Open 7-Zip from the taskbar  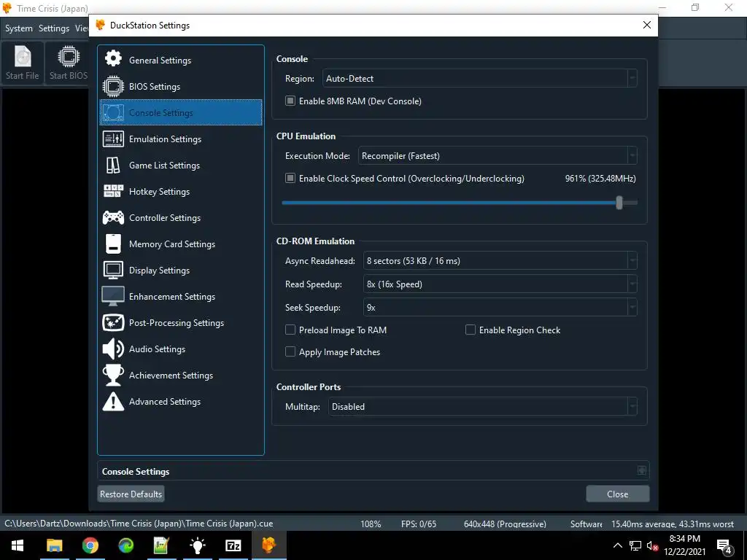233,545
